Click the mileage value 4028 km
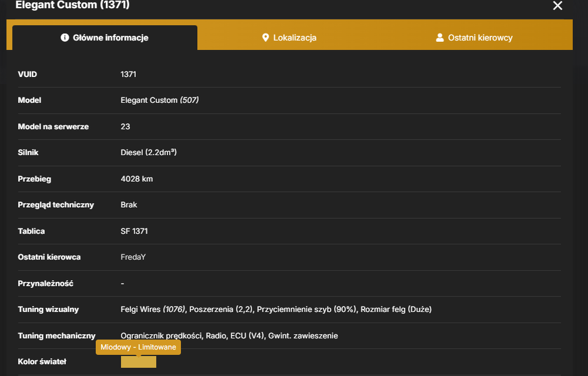The height and width of the screenshot is (376, 588). (x=136, y=179)
